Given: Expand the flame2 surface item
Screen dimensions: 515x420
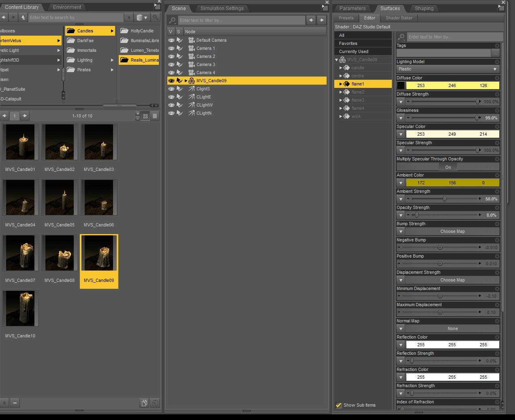Looking at the screenshot, I should click(341, 92).
